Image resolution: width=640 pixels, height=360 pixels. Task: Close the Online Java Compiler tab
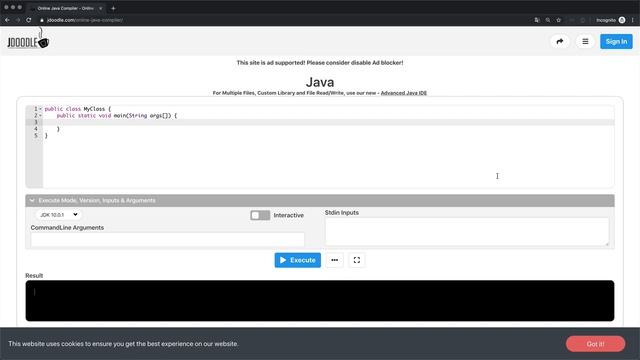tap(100, 8)
